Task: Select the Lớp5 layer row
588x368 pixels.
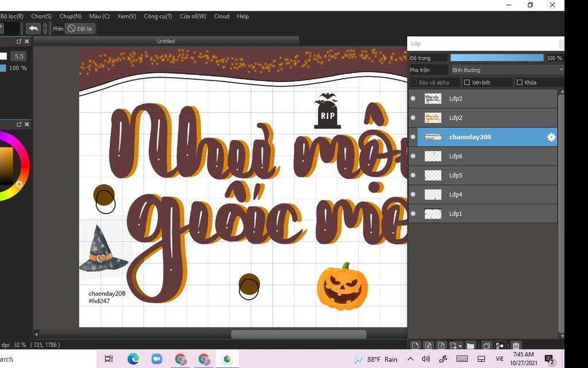Action: pos(482,175)
